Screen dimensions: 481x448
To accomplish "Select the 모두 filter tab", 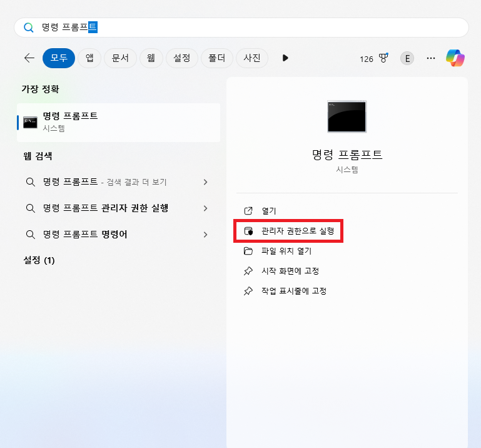I will click(59, 58).
